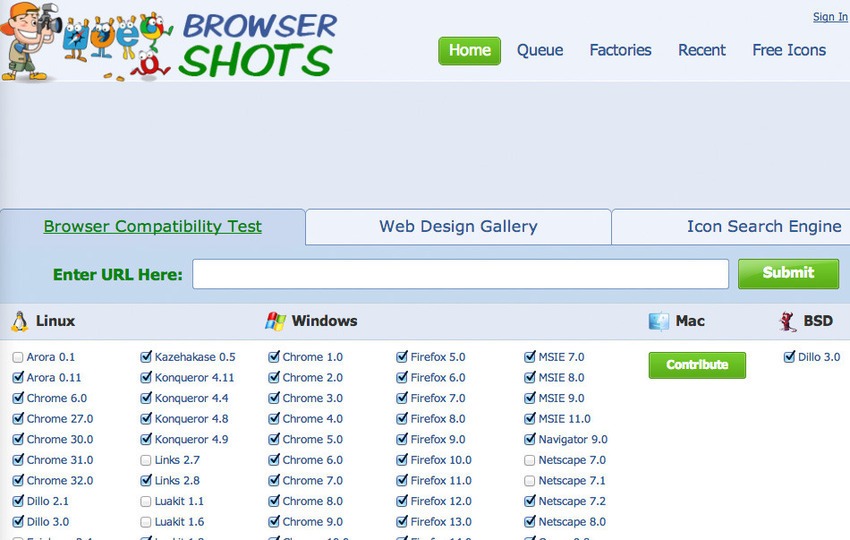This screenshot has height=540, width=850.
Task: Click the Firefox 7.0 label
Action: point(438,398)
